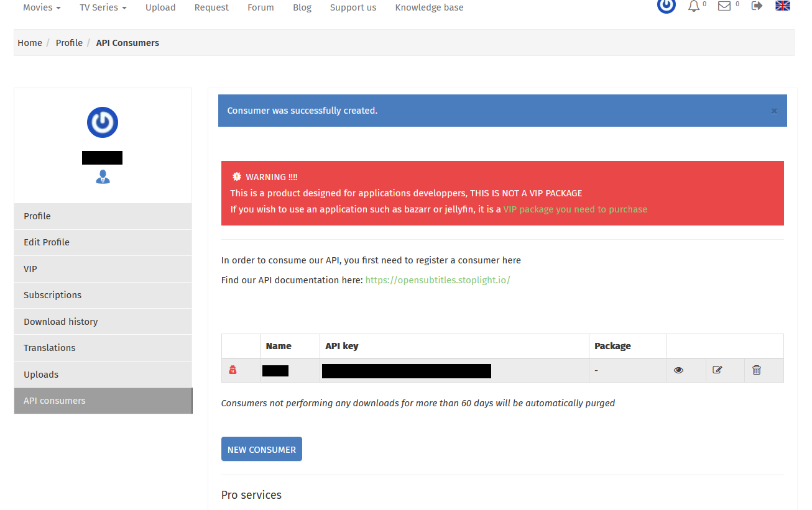812x510 pixels.
Task: Click the red lock icon on the consumer row
Action: click(x=235, y=370)
